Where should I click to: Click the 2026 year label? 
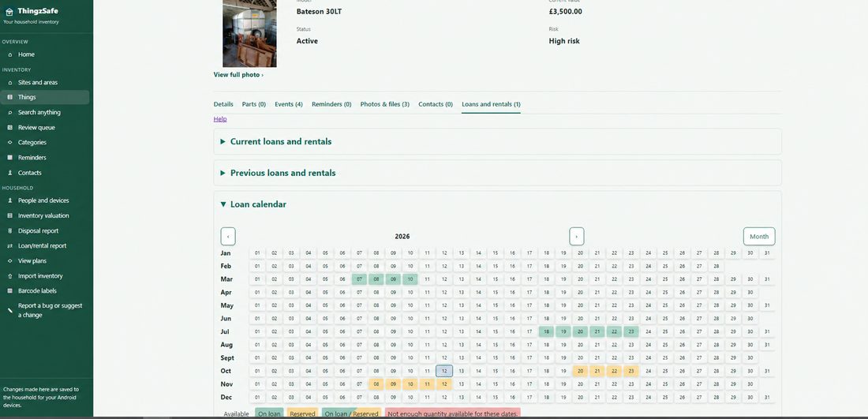[402, 237]
